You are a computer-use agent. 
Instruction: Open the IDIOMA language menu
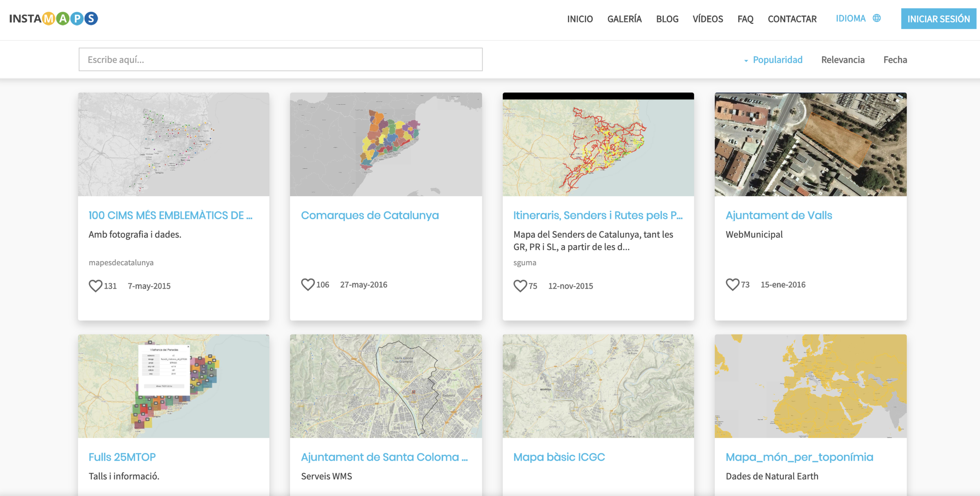850,18
